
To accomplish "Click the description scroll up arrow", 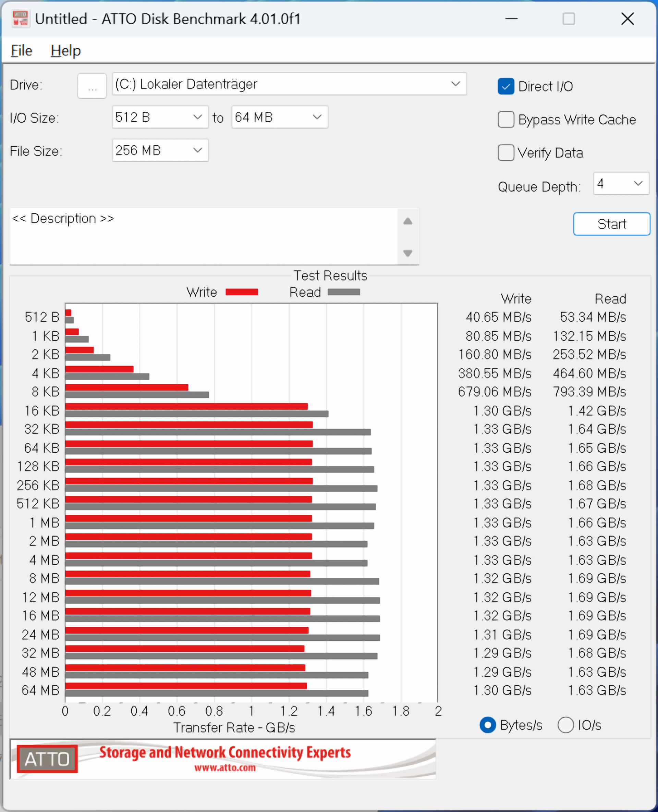I will [x=408, y=221].
